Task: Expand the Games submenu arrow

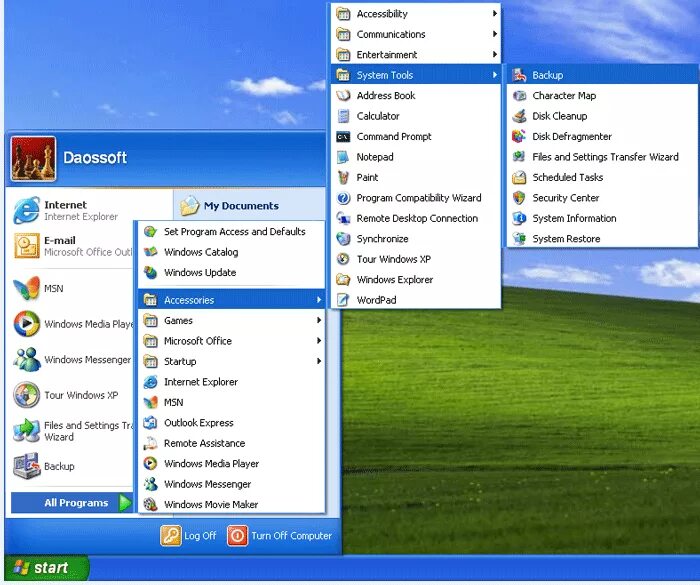Action: (x=319, y=320)
